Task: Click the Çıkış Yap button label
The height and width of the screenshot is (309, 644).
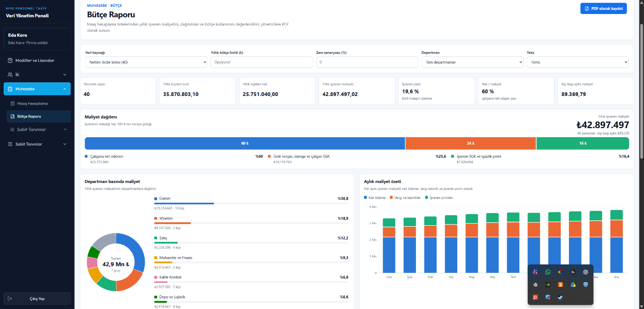Action: point(37,299)
